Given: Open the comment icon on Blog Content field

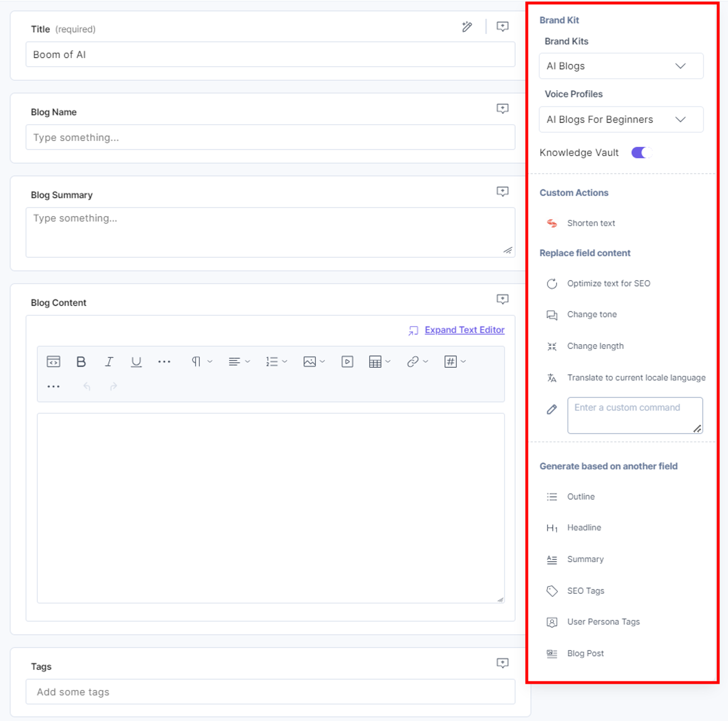Looking at the screenshot, I should (x=502, y=299).
